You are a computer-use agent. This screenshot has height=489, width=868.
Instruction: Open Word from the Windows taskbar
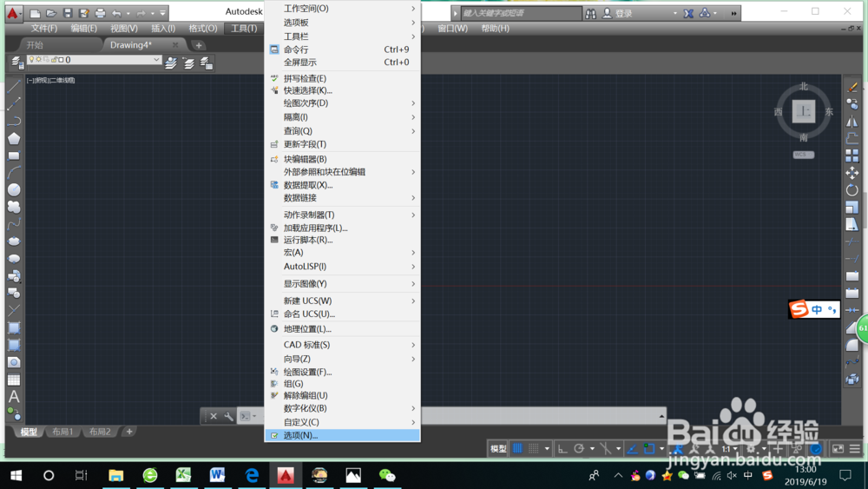217,474
